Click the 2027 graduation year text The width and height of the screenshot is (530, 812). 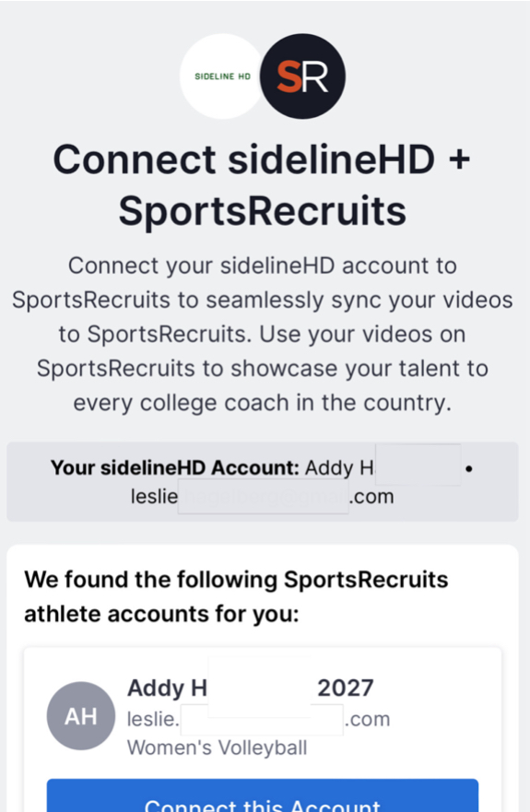[345, 688]
